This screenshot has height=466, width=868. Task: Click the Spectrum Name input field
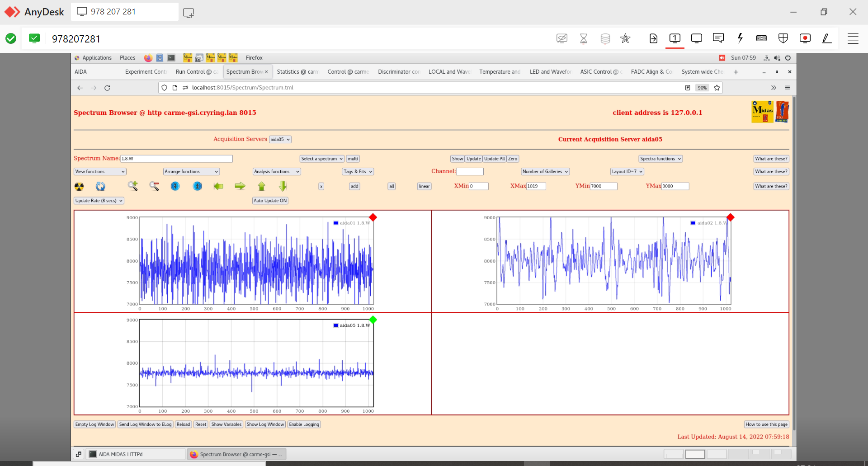(176, 159)
